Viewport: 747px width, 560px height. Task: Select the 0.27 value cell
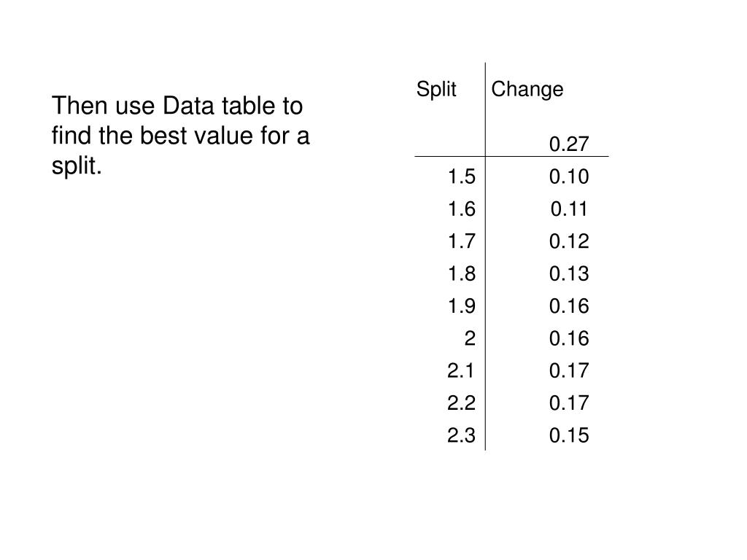point(569,144)
